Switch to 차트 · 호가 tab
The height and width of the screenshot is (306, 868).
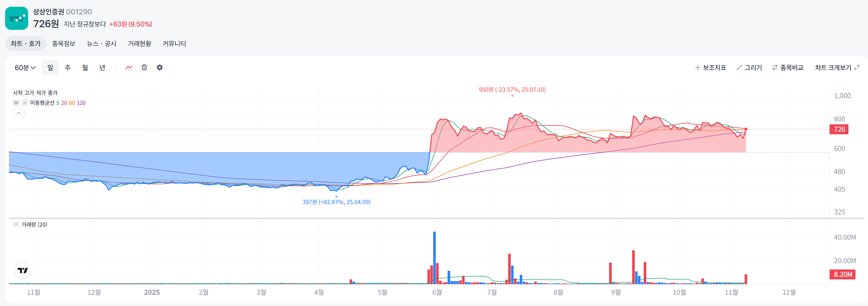tap(26, 44)
